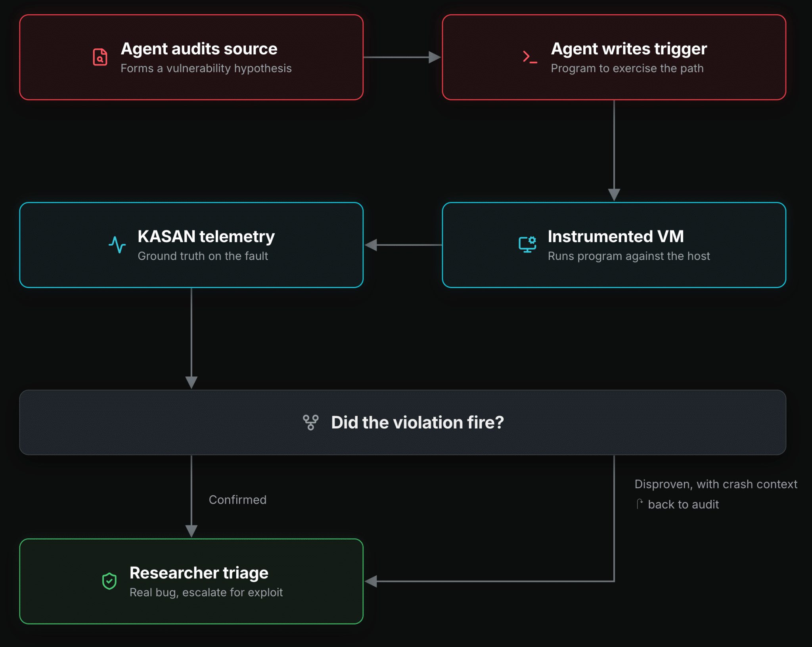Select the KASAN telemetry heading
Viewport: 812px width, 647px height.
click(206, 237)
